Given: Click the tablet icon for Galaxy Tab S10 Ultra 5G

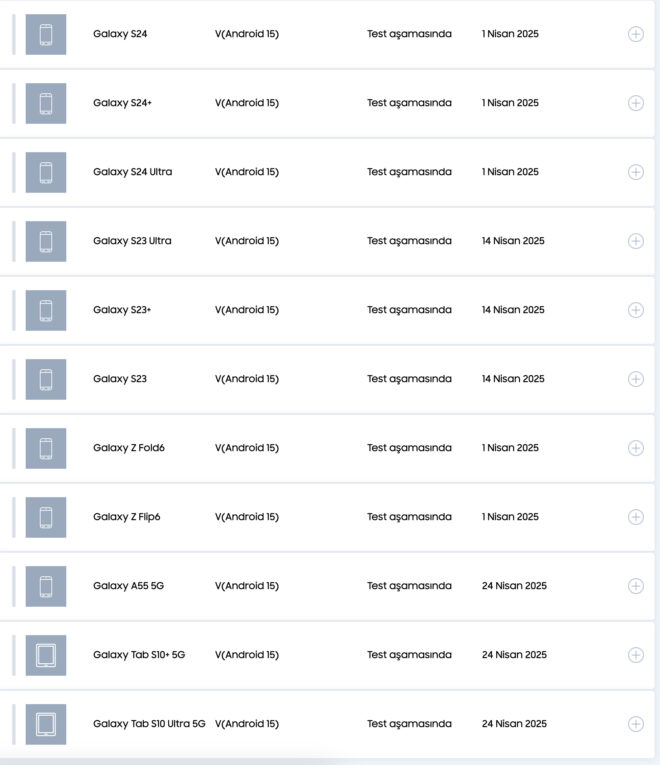Looking at the screenshot, I should [46, 724].
